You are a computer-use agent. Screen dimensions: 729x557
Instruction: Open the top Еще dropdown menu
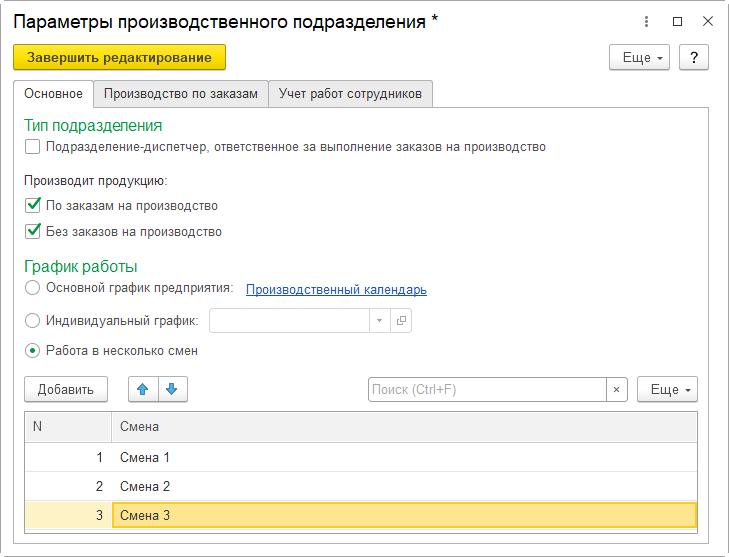pyautogui.click(x=639, y=58)
